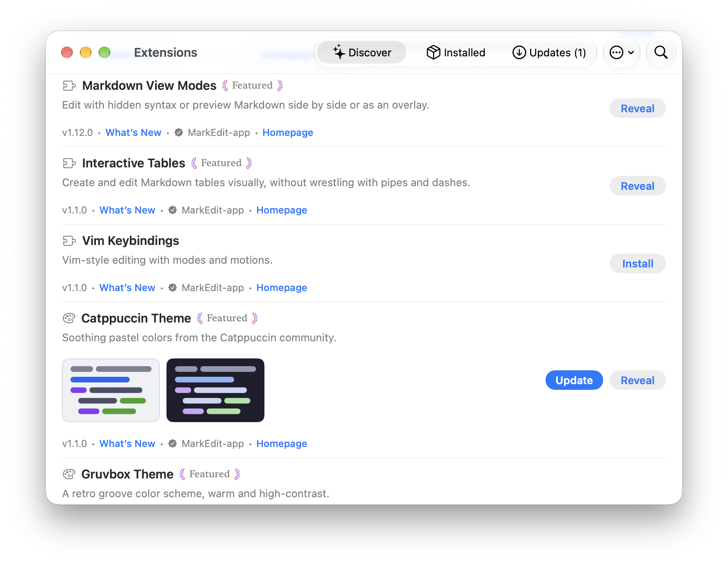Screen dimensions: 728x565
Task: Open the Updates (1) tab
Action: coord(549,52)
